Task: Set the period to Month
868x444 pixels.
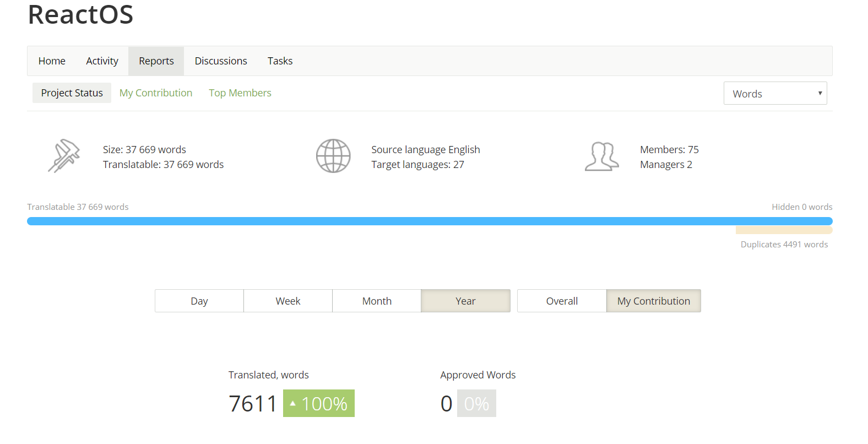Action: pos(377,301)
